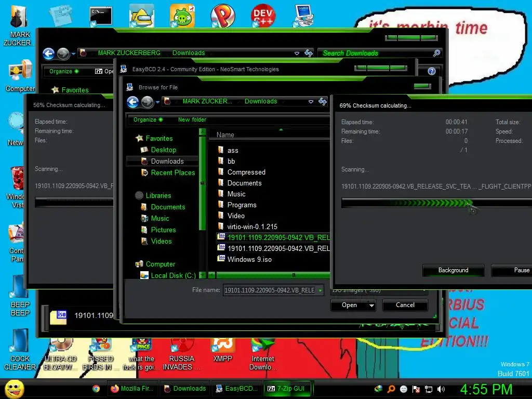Click the horizontal scrollbar in file list

[273, 275]
